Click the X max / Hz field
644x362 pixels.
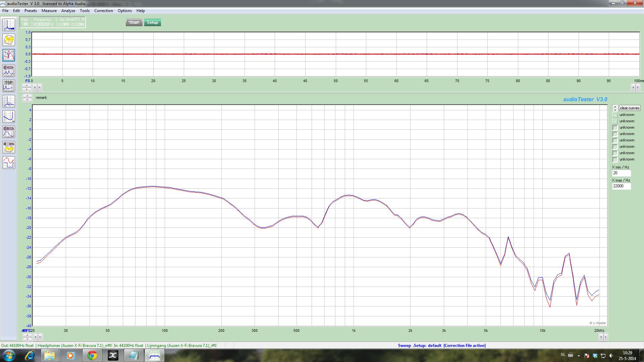click(621, 186)
